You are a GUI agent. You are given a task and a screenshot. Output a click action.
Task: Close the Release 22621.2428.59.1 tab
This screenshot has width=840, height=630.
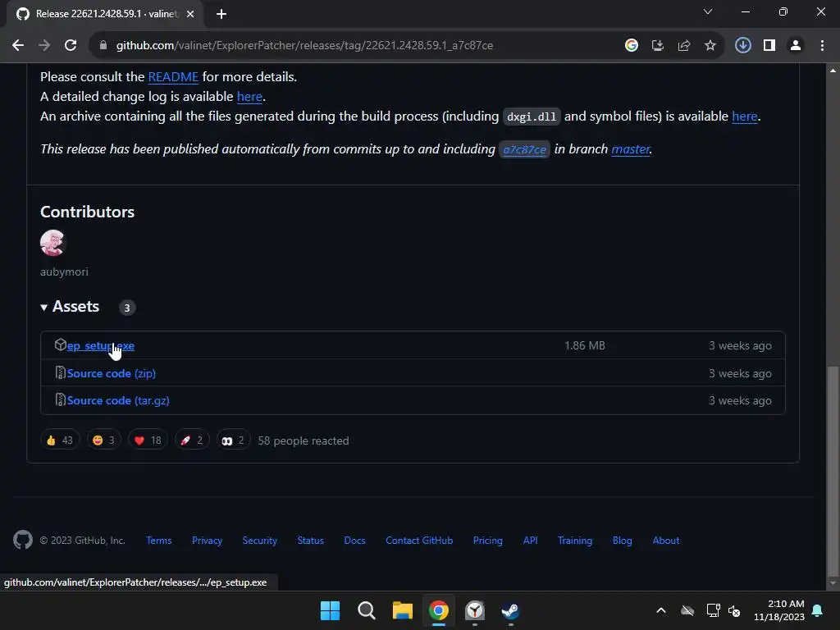(x=190, y=14)
